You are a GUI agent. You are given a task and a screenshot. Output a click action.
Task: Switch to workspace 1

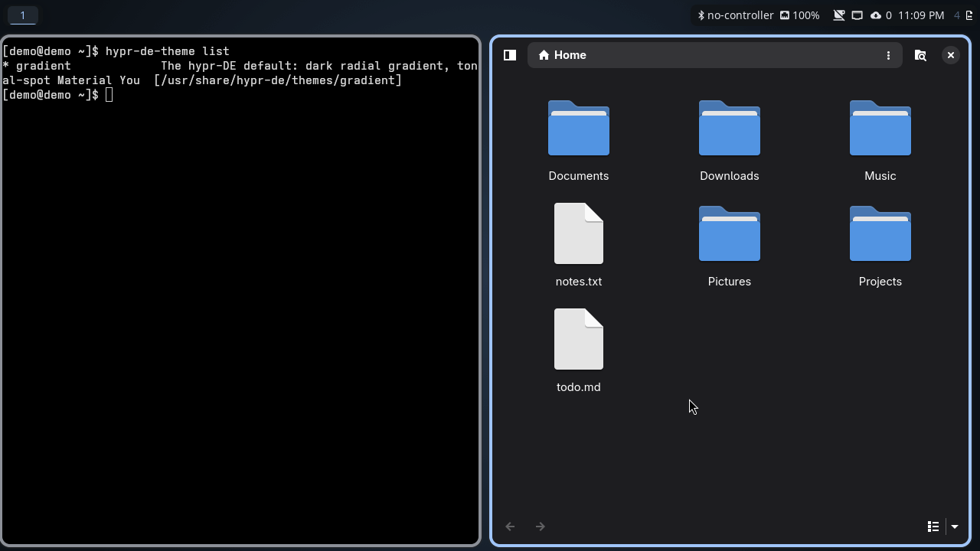click(x=23, y=15)
